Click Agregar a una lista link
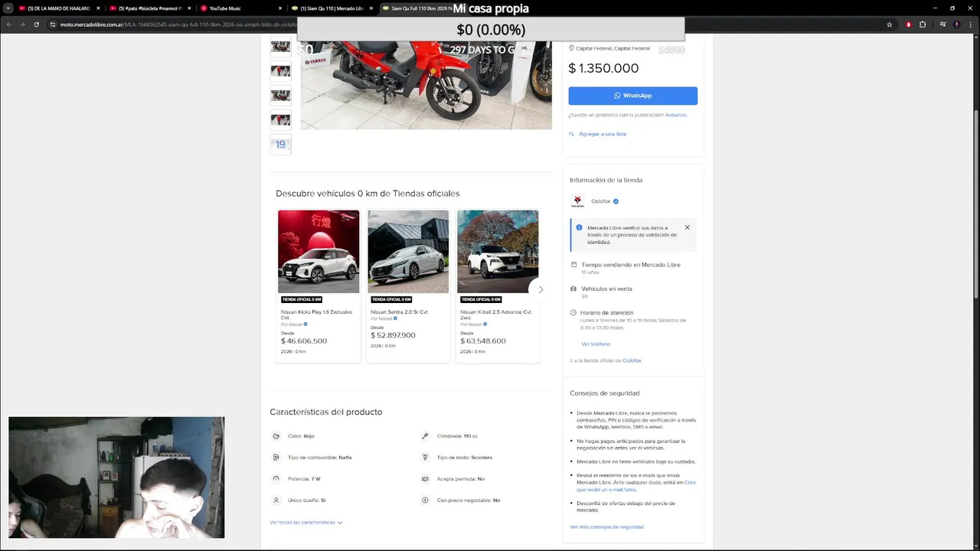The width and height of the screenshot is (980, 551). (x=603, y=134)
